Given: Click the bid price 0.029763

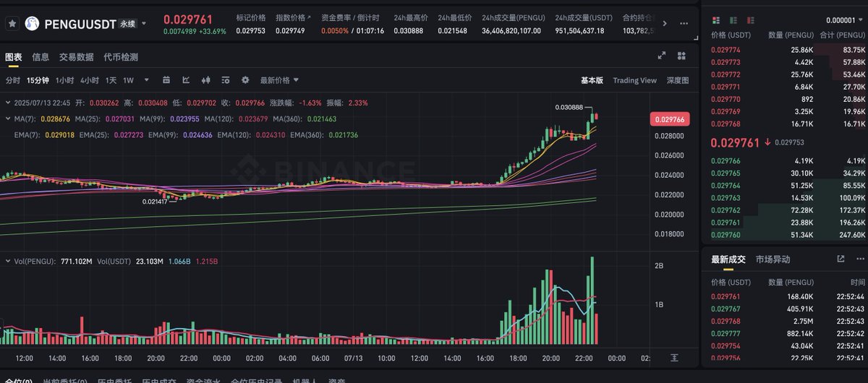Looking at the screenshot, I should coord(726,198).
